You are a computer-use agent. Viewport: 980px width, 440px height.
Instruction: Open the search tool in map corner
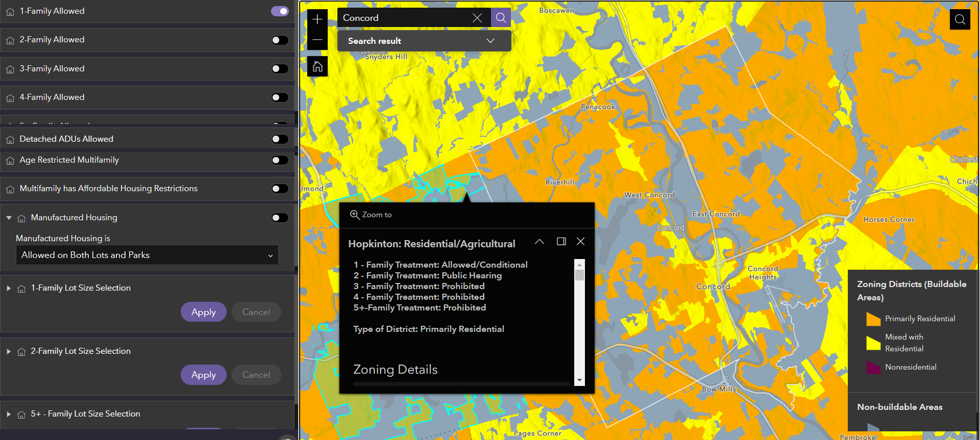click(x=960, y=20)
